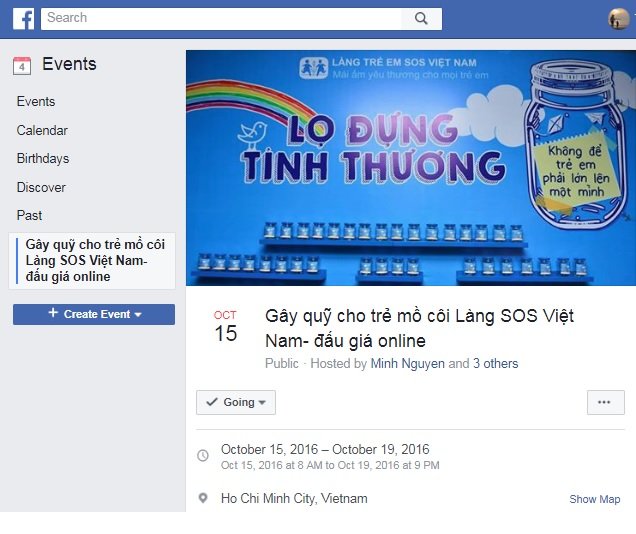Select Birthdays in the sidebar
Image resolution: width=636 pixels, height=534 pixels.
point(43,159)
